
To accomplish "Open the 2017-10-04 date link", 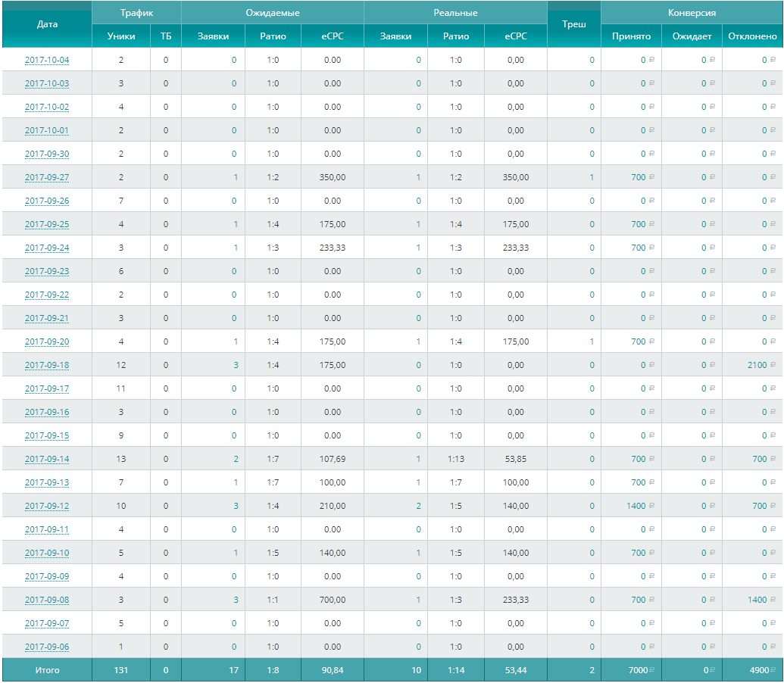I will [x=47, y=60].
